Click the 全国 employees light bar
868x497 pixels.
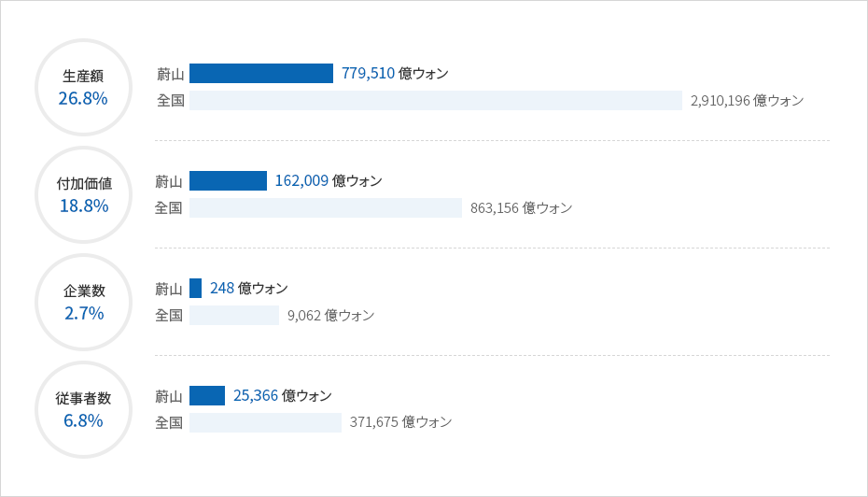pyautogui.click(x=265, y=423)
